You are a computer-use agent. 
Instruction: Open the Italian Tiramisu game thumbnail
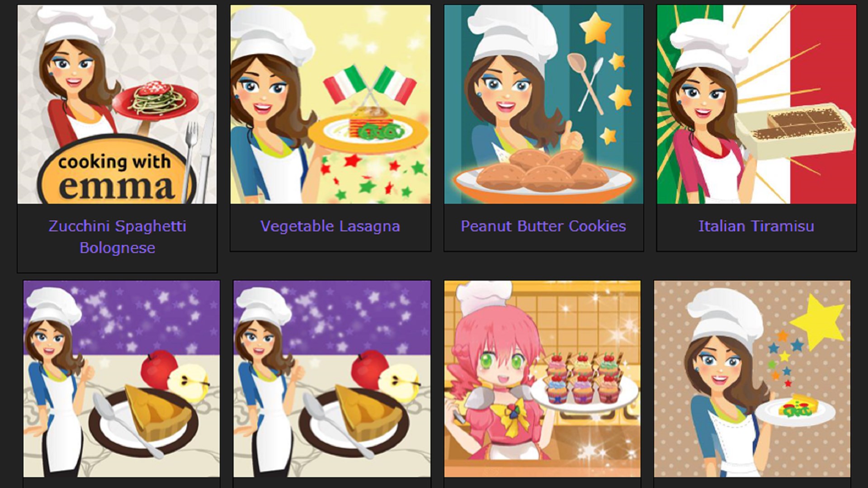tap(756, 104)
